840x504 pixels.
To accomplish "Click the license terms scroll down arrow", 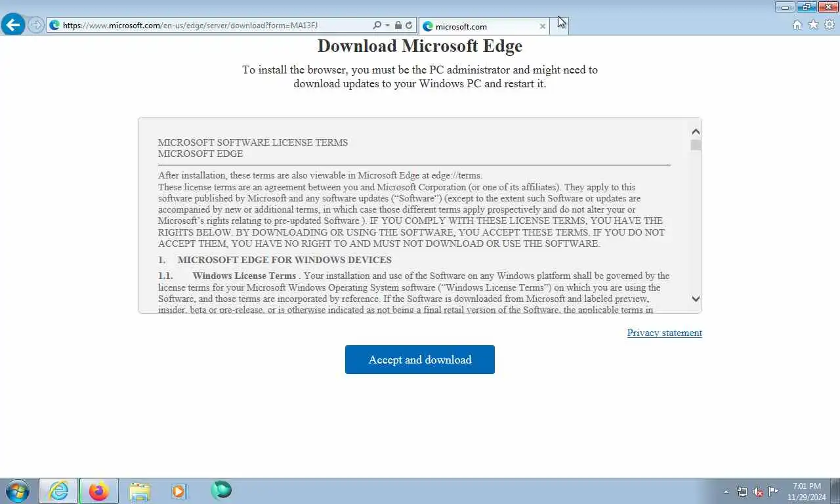I will coord(696,299).
